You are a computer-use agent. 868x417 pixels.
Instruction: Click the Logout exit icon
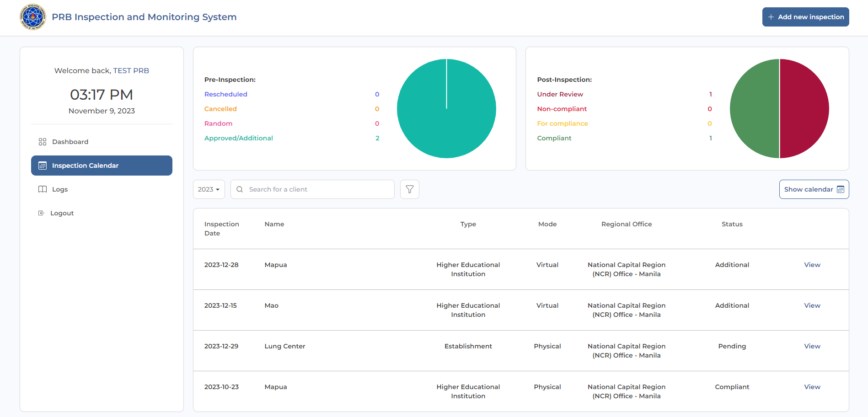(41, 213)
